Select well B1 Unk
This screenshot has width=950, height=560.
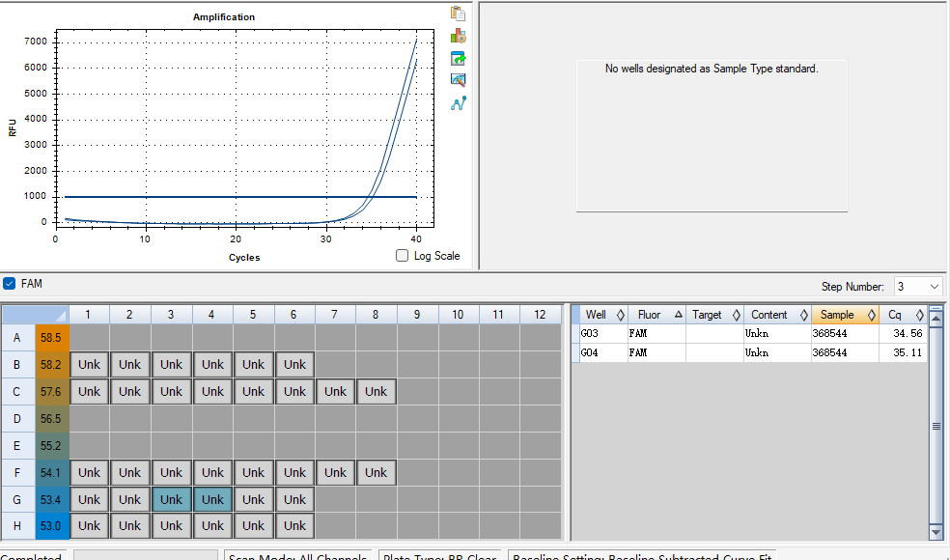89,365
